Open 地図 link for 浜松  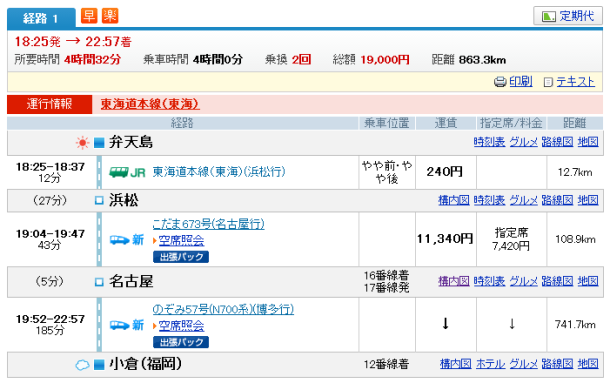coord(588,200)
